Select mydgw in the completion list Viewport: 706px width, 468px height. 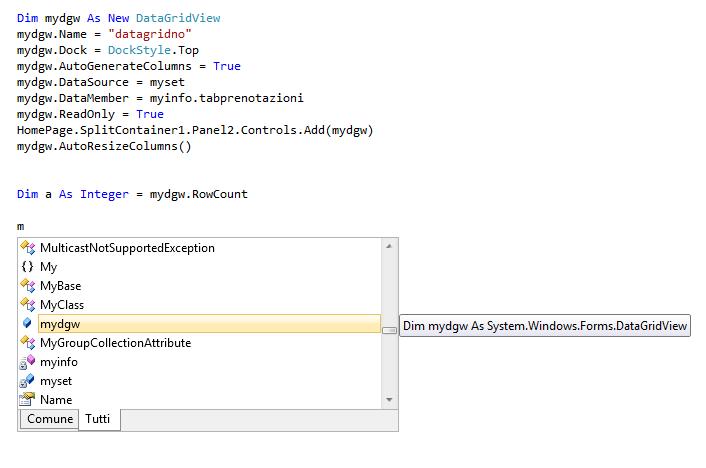click(209, 324)
